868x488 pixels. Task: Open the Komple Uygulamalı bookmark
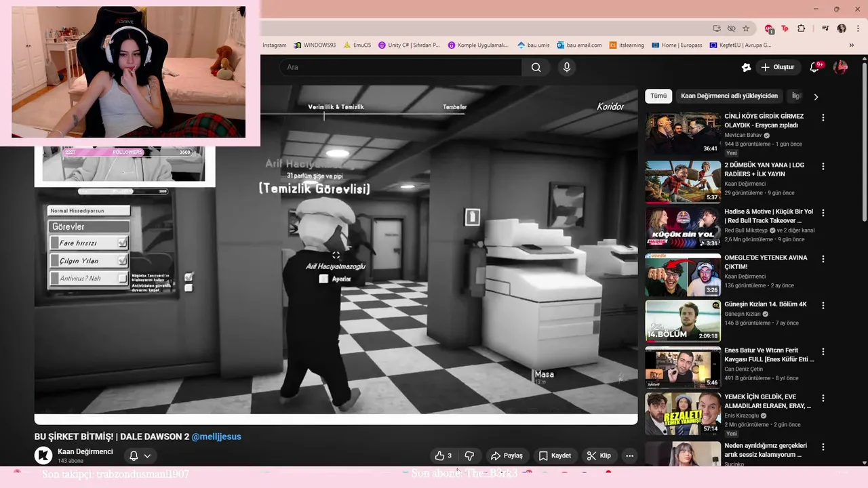click(x=478, y=45)
